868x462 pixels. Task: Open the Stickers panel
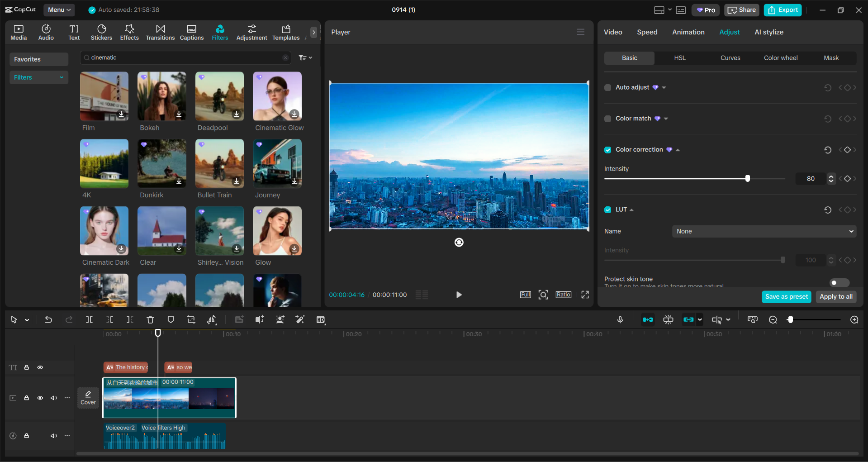click(x=101, y=32)
